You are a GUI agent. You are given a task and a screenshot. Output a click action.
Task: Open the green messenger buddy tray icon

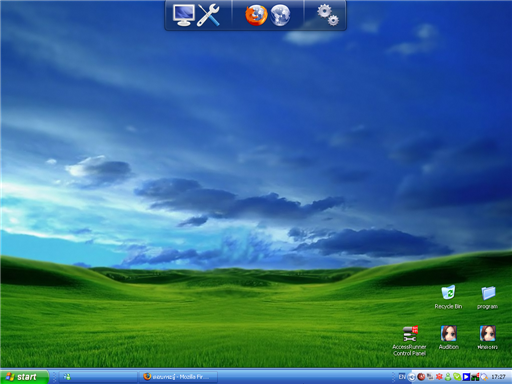[448, 377]
